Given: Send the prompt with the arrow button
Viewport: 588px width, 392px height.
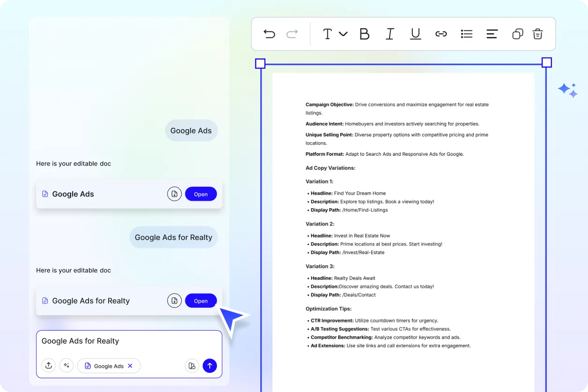Looking at the screenshot, I should [210, 366].
